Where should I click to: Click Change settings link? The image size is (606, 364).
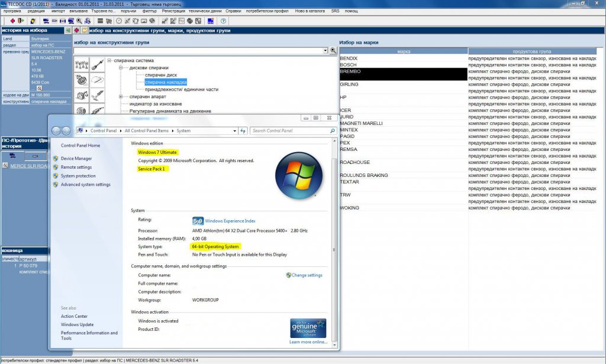(x=307, y=275)
